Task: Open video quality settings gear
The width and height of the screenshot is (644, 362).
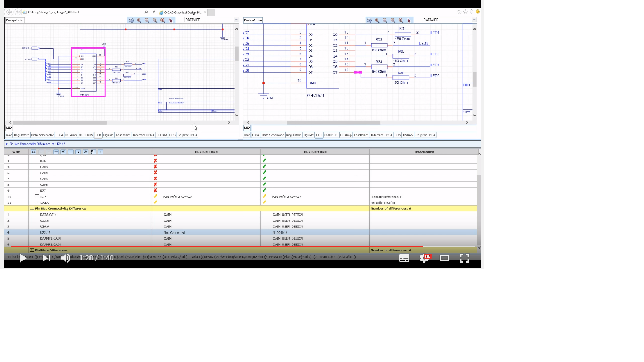Action: 424,258
